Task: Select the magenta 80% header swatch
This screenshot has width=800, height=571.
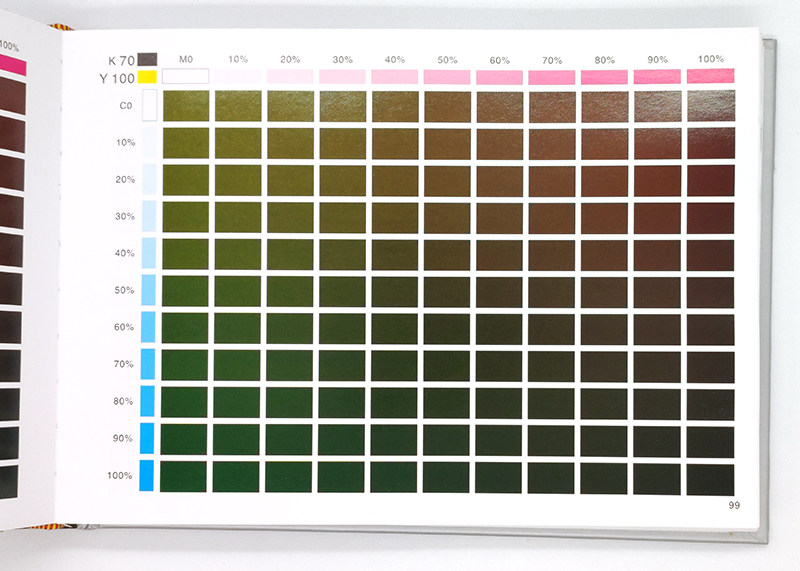Action: tap(605, 77)
